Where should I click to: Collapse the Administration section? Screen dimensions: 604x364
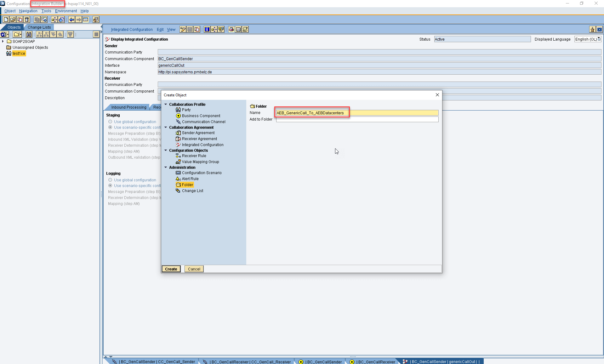[x=166, y=167]
